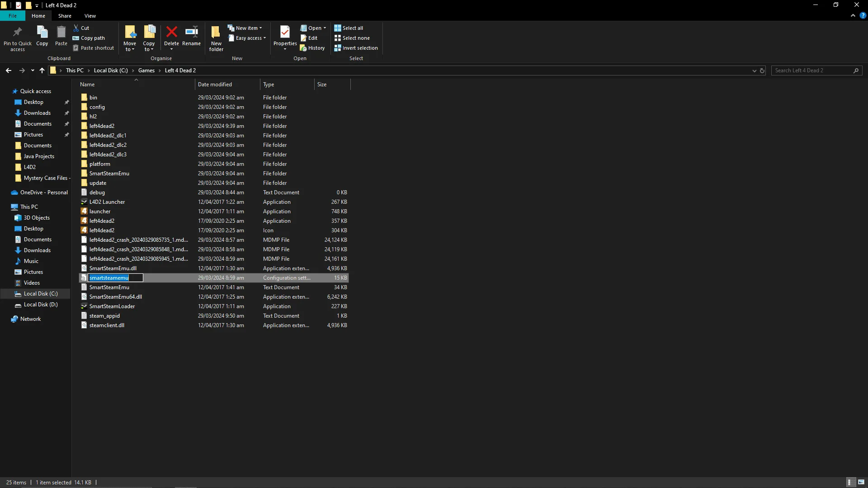Select the left4dead2_dlc2 folder
The width and height of the screenshot is (868, 488).
(x=108, y=145)
